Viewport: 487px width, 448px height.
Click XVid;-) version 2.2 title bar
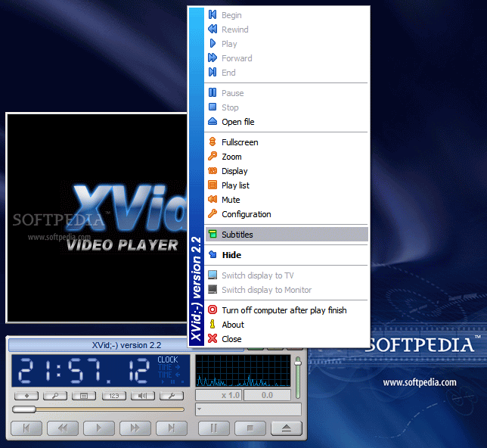pyautogui.click(x=126, y=345)
